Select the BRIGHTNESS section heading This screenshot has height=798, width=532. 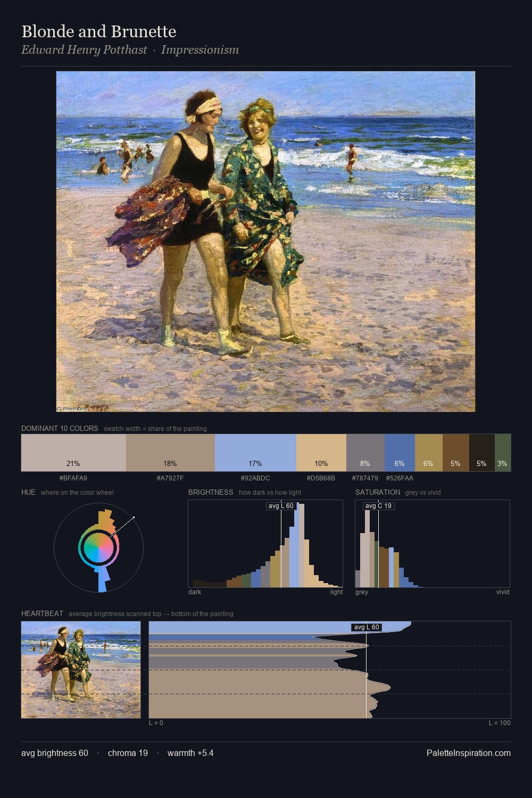(211, 492)
